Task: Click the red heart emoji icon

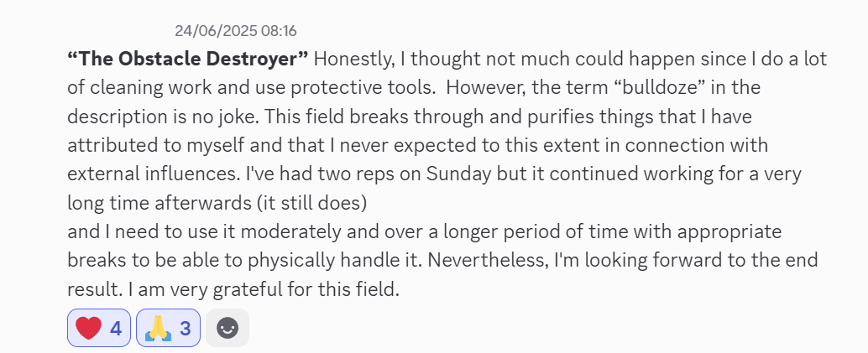Action: (x=88, y=328)
